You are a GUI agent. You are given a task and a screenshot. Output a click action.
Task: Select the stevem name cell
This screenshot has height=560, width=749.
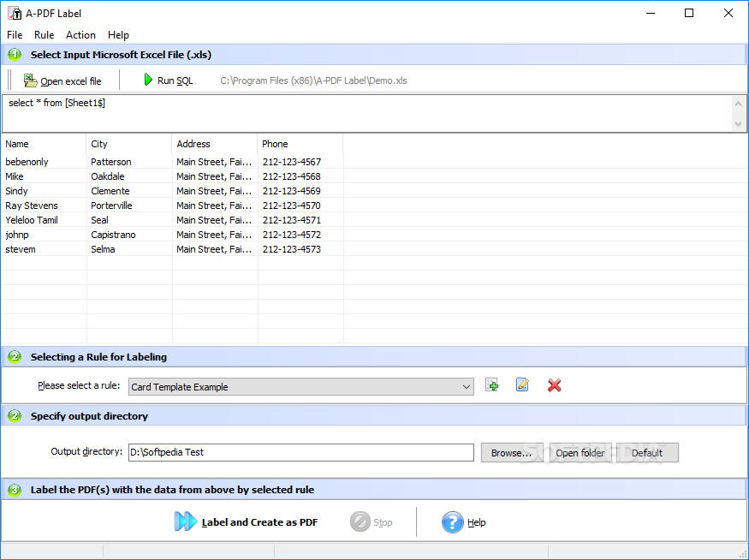pos(21,249)
